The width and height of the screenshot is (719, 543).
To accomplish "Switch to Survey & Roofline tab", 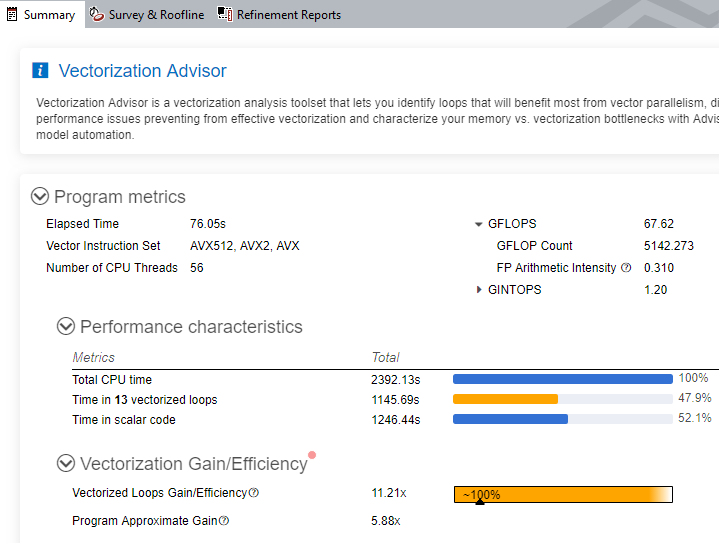I will [x=147, y=14].
